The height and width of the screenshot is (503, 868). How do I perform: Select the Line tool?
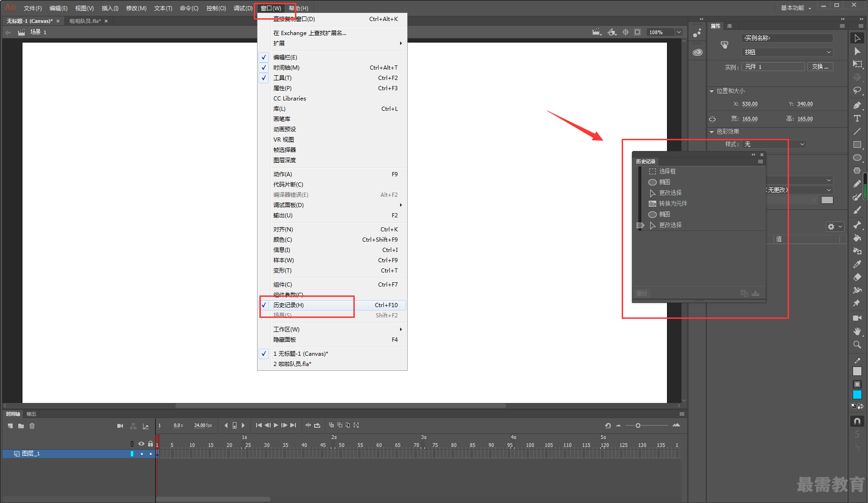click(x=857, y=131)
